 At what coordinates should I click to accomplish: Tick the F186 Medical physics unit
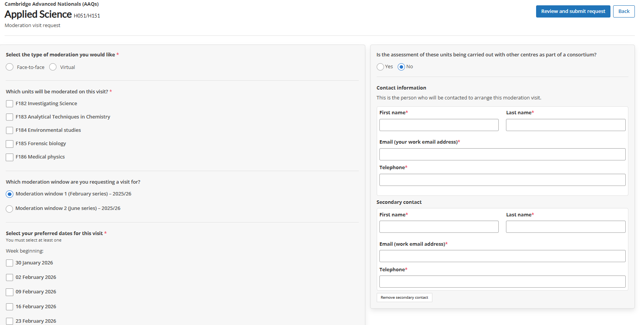click(x=10, y=157)
